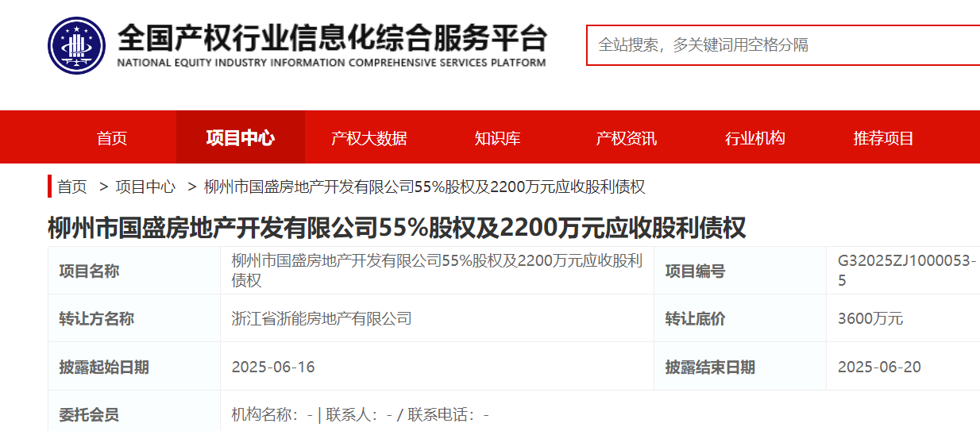Select the 披露结束日期 label cell
The image size is (980, 431).
[x=740, y=366]
